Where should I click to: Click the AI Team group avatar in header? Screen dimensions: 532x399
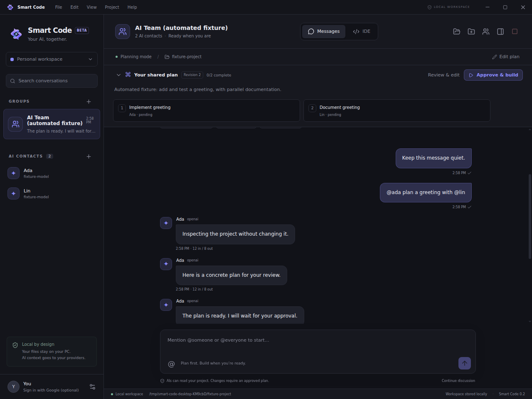coord(123,32)
